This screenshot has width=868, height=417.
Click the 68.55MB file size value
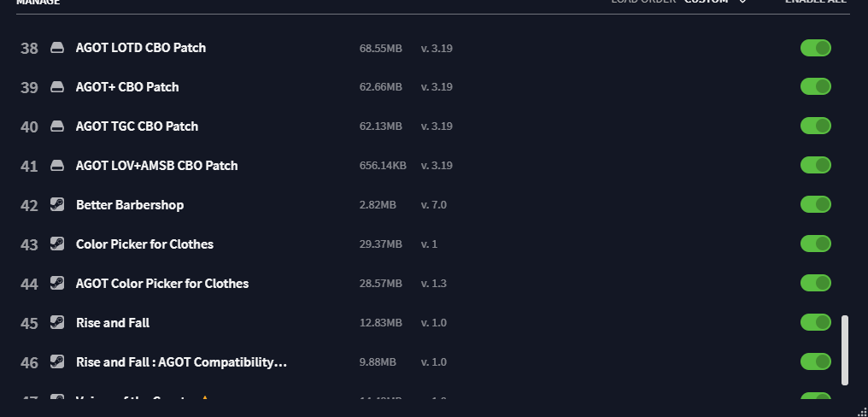click(x=381, y=48)
